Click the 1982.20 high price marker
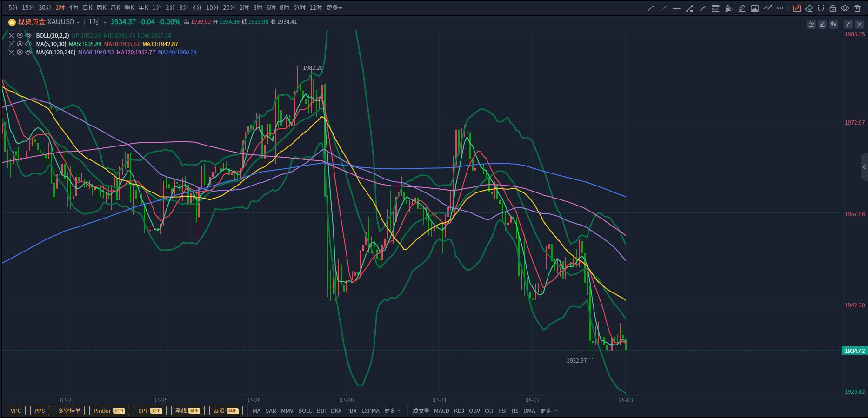This screenshot has width=868, height=418. click(313, 68)
